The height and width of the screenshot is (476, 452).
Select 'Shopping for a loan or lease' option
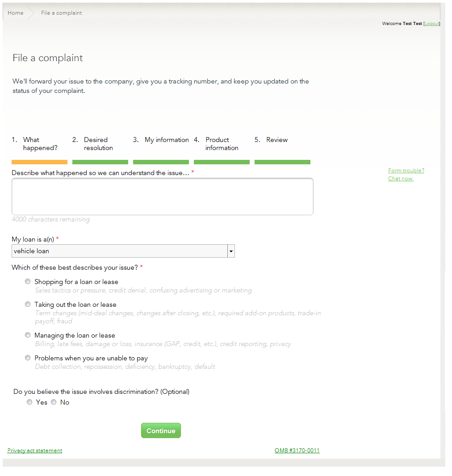pyautogui.click(x=28, y=282)
